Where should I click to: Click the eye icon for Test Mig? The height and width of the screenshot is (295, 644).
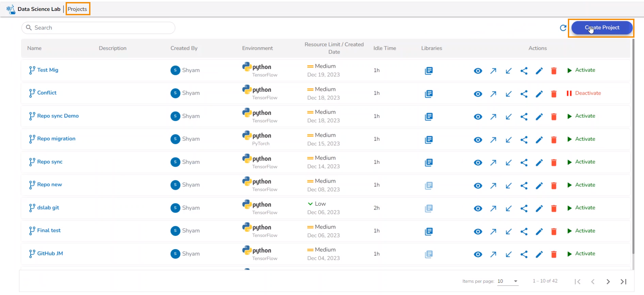click(478, 71)
